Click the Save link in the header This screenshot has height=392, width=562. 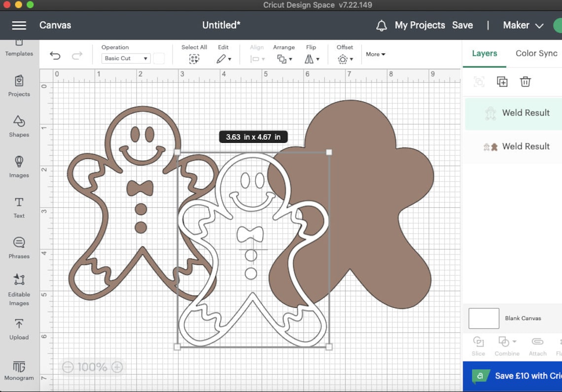pos(462,25)
